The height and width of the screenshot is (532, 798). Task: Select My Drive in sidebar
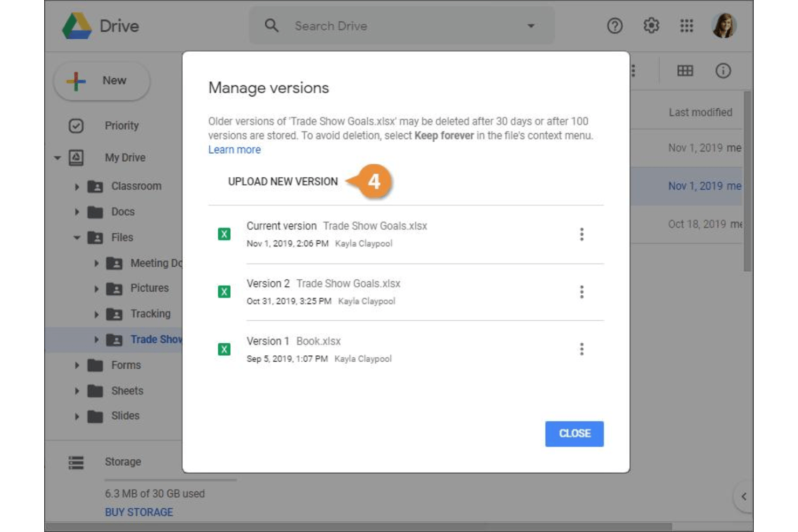coord(125,157)
